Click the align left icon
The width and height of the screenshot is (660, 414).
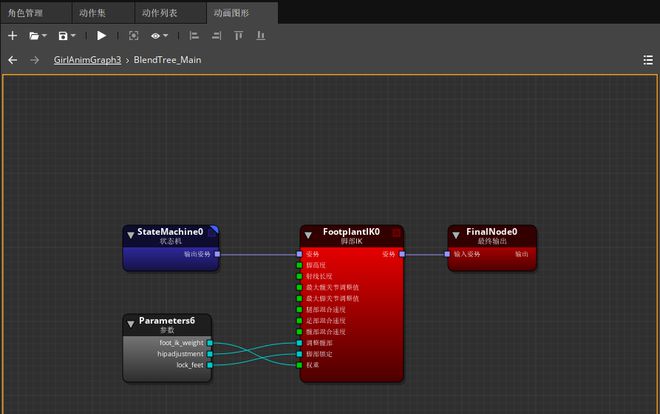click(194, 36)
